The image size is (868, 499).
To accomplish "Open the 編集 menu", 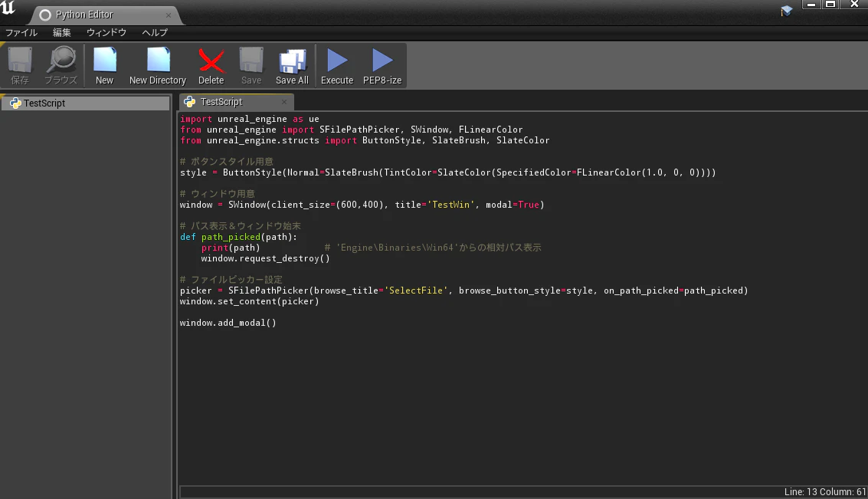I will pyautogui.click(x=61, y=33).
